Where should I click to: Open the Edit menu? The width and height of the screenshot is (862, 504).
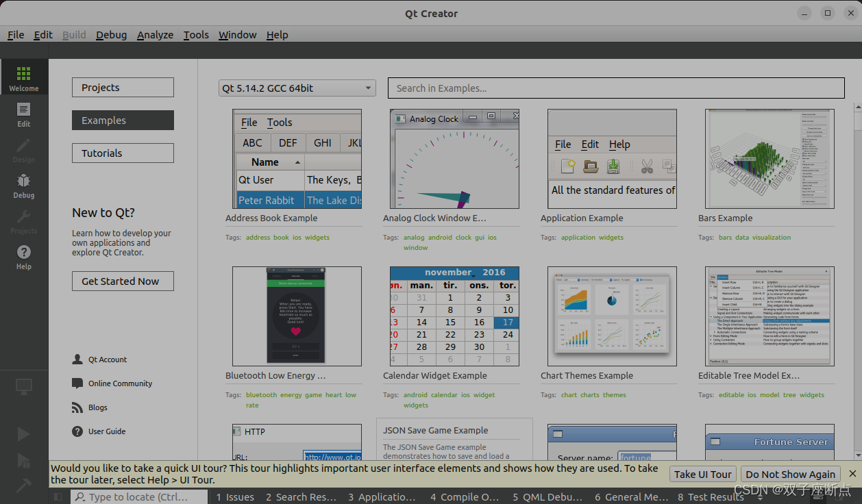[x=43, y=35]
